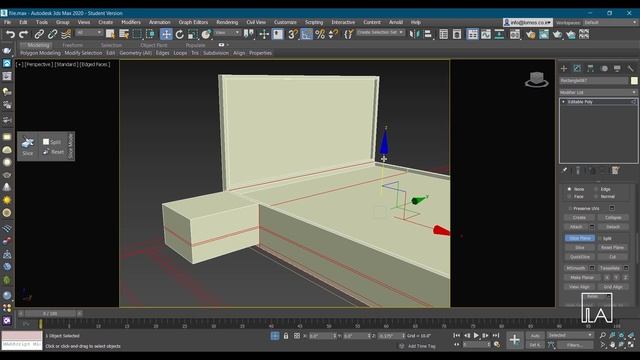The width and height of the screenshot is (640, 360).
Task: Switch to the Freeform ribbon tab
Action: (73, 45)
